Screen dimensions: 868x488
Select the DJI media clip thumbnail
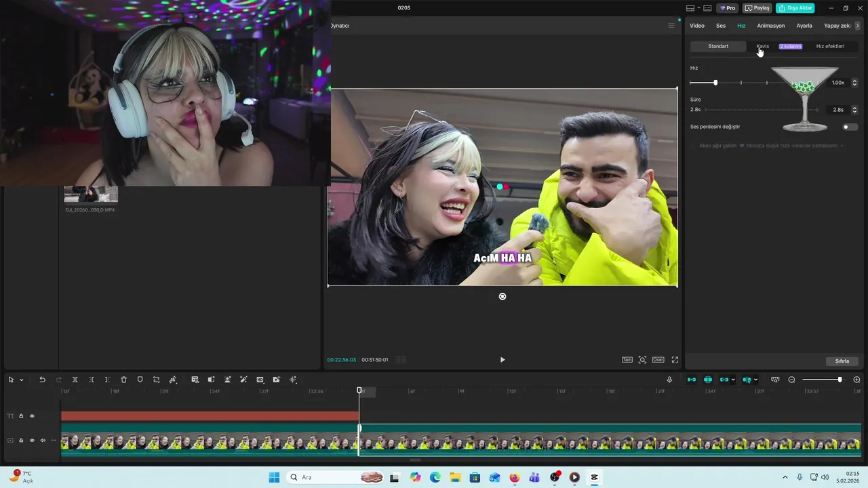coord(91,194)
